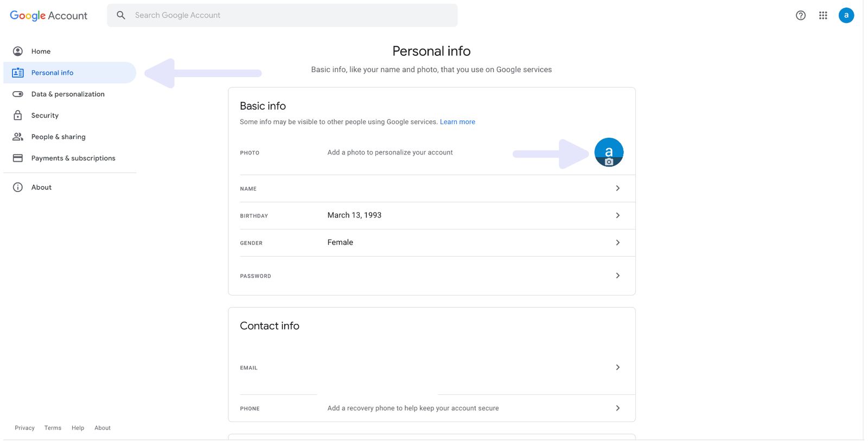Expand the Gender row chevron
The image size is (868, 441).
point(617,242)
